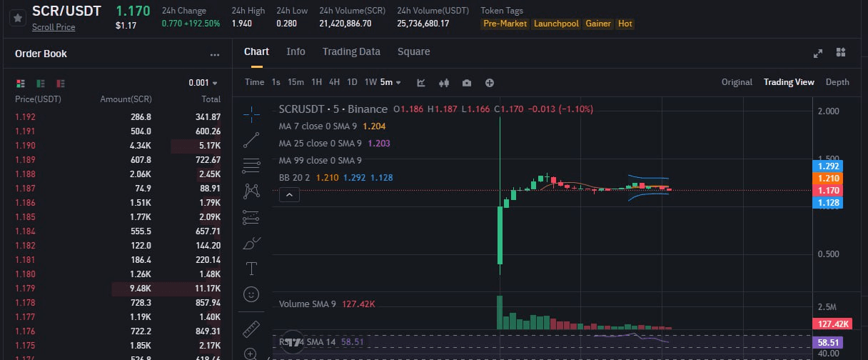Open order book three-dots options menu

[x=215, y=54]
